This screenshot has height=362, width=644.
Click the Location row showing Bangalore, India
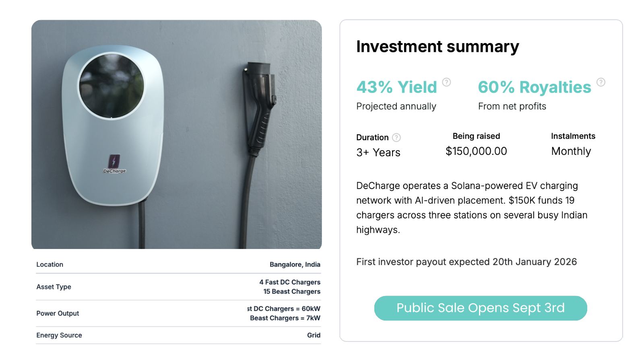178,264
